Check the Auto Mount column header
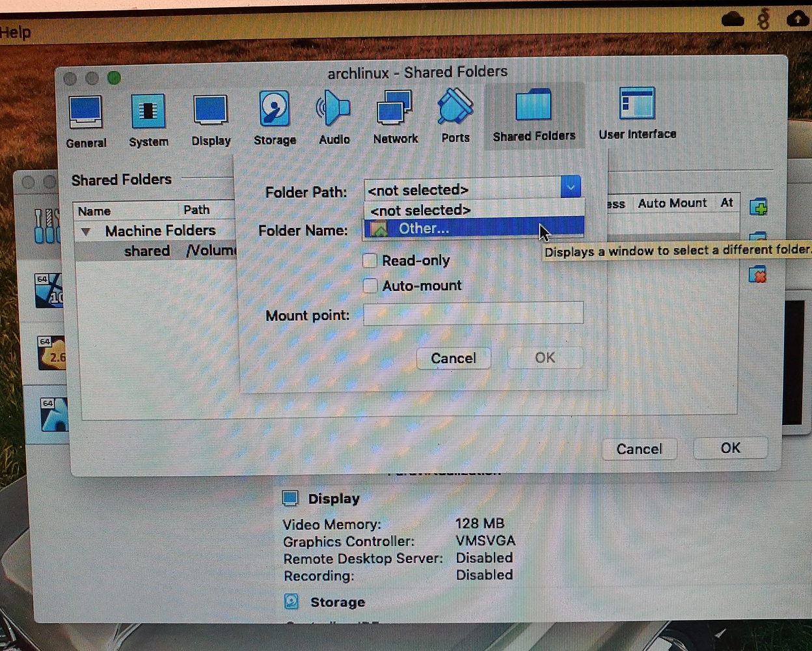Screen dimensions: 812x651 672,203
